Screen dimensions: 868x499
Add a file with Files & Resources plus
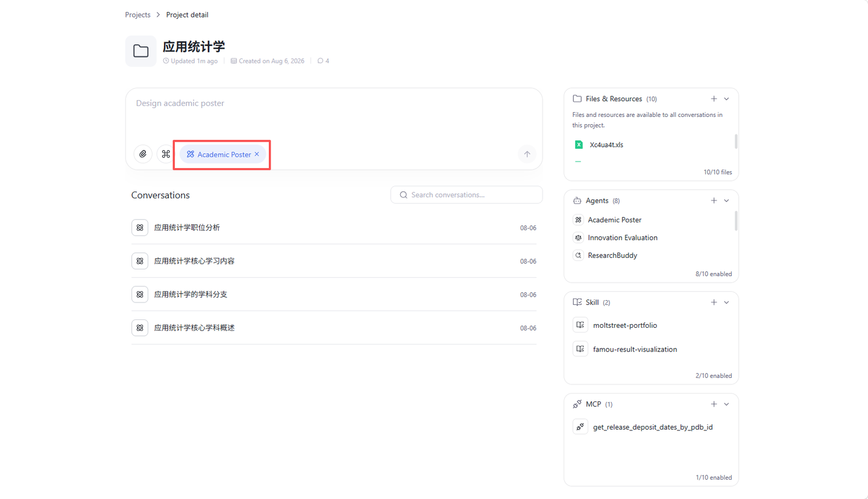pyautogui.click(x=714, y=99)
